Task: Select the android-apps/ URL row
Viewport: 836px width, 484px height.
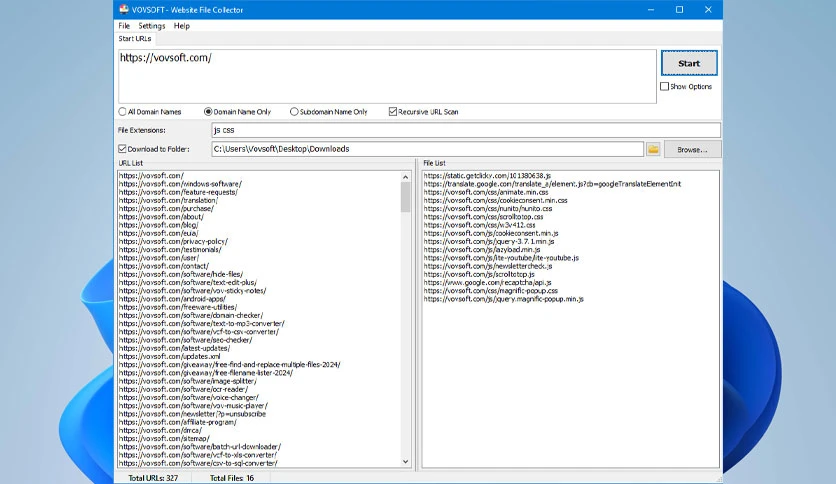Action: (173, 299)
